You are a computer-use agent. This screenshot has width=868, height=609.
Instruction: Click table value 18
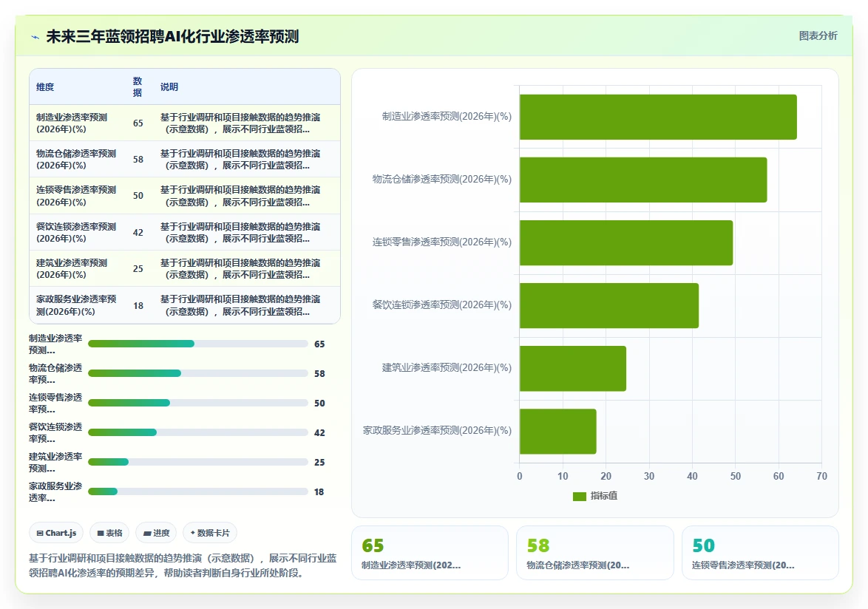coord(138,305)
